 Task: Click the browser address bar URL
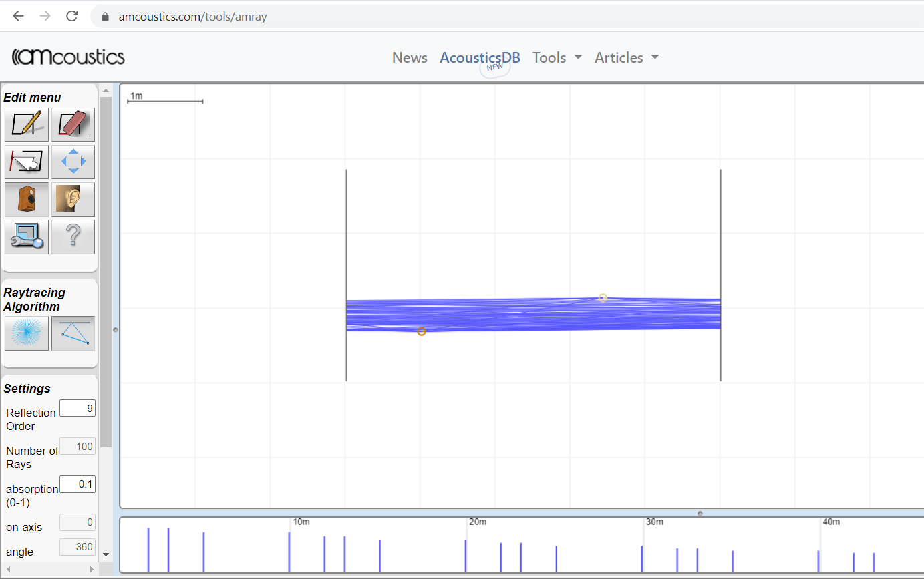click(x=192, y=17)
